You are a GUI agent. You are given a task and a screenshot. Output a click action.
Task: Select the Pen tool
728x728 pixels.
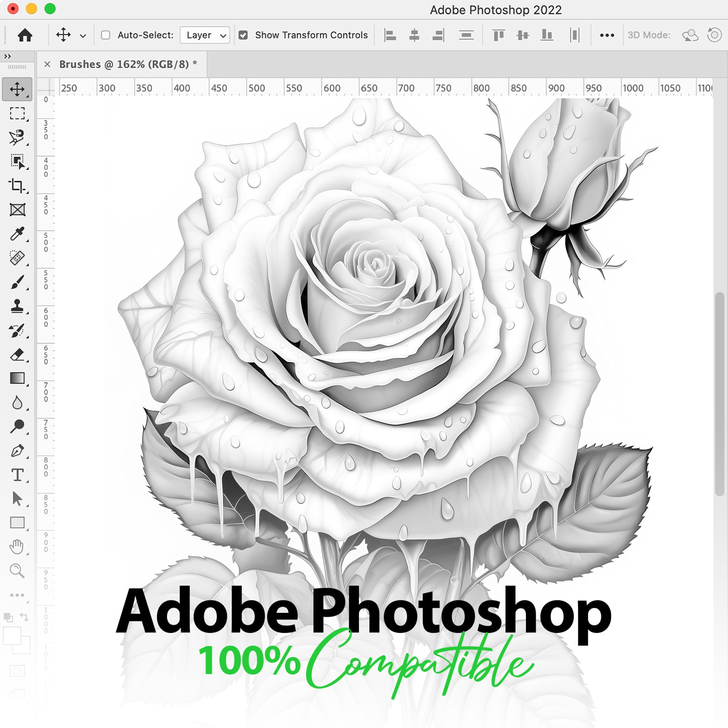(17, 451)
